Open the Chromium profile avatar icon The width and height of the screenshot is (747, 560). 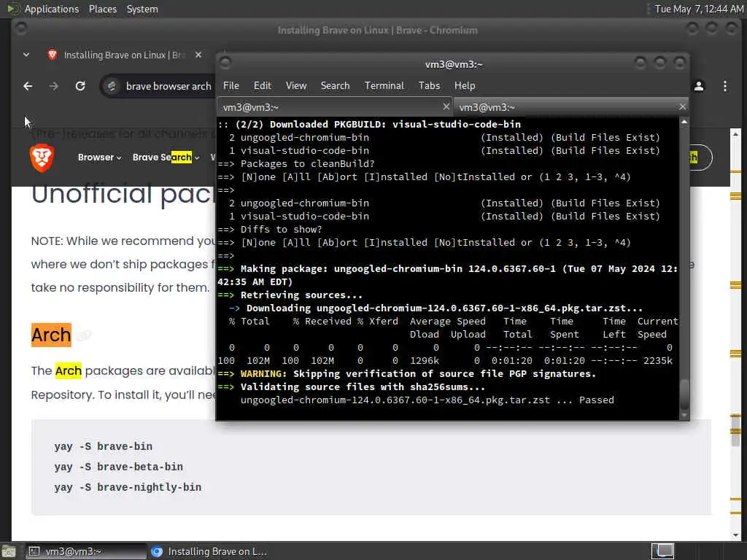tap(699, 86)
